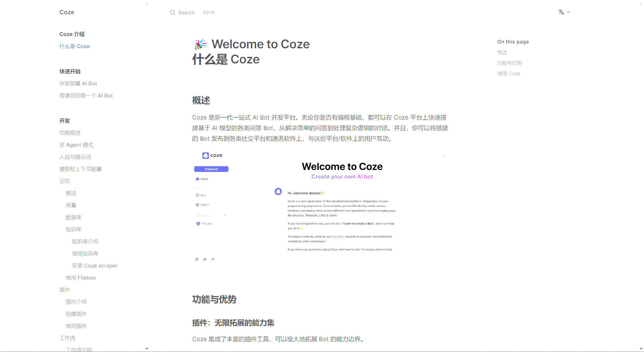Open 使用 Filebox page

[80, 278]
